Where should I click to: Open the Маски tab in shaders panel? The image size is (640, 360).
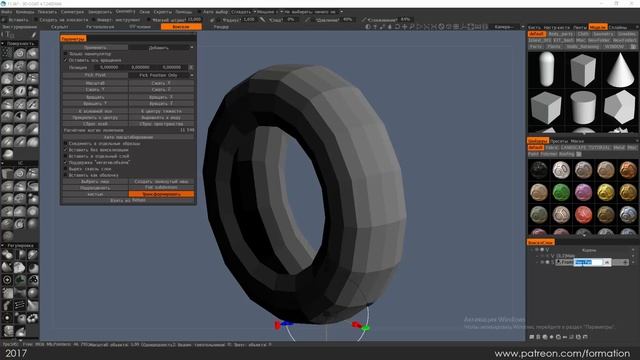click(577, 141)
